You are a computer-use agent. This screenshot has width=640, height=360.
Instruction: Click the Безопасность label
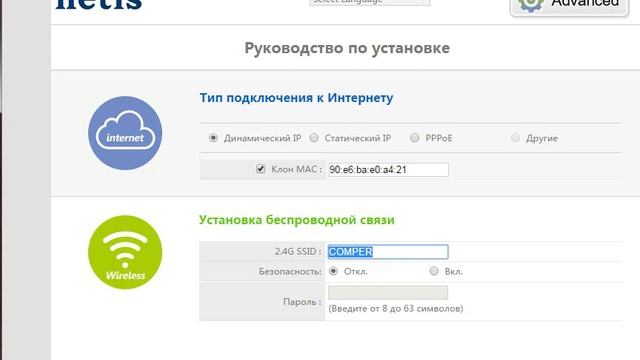290,271
